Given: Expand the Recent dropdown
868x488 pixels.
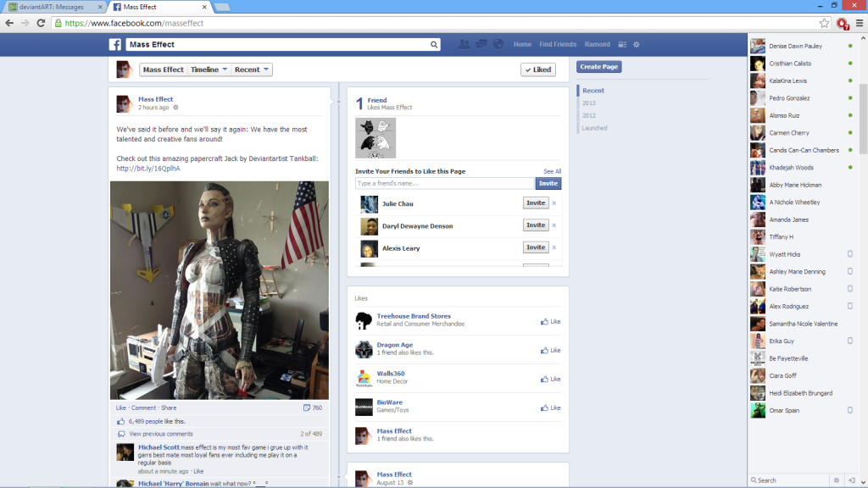Looking at the screenshot, I should pos(251,69).
